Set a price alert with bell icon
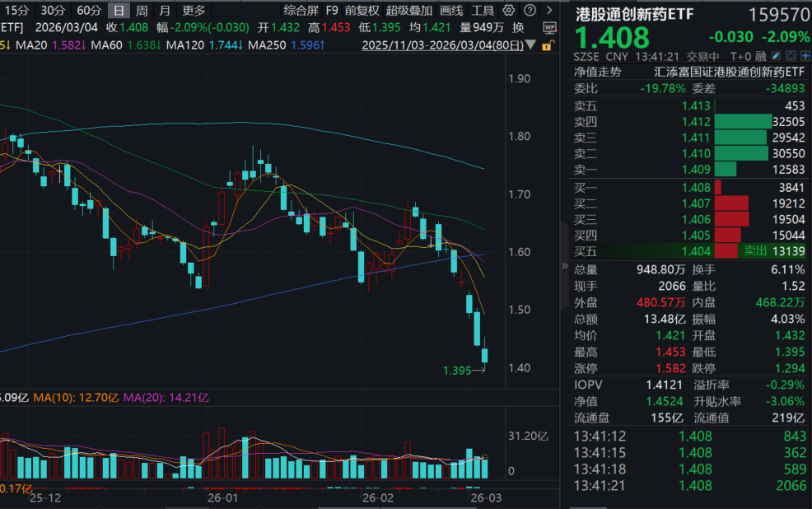The width and height of the screenshot is (812, 509). [791, 57]
